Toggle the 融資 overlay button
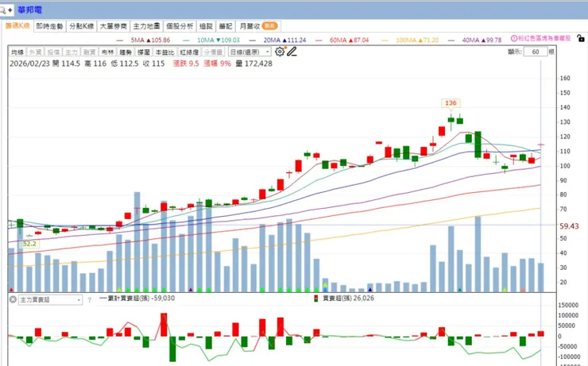The width and height of the screenshot is (588, 366). [89, 52]
